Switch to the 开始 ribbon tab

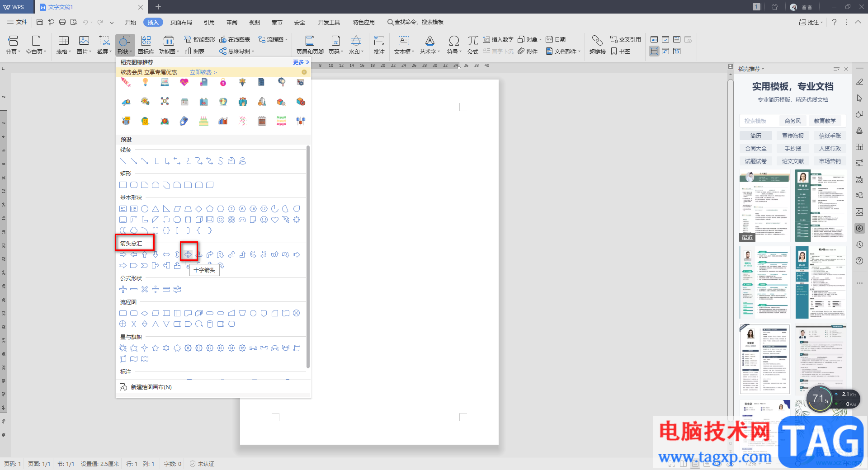coord(131,22)
